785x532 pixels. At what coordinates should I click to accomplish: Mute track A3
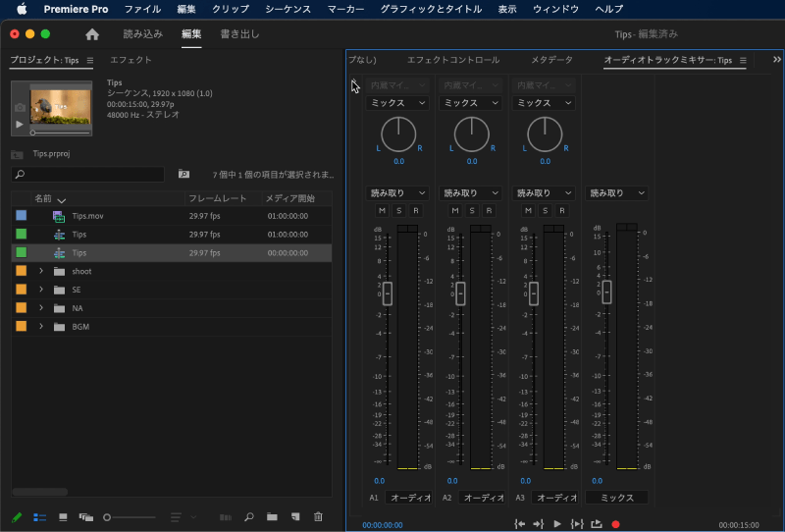pyautogui.click(x=528, y=210)
